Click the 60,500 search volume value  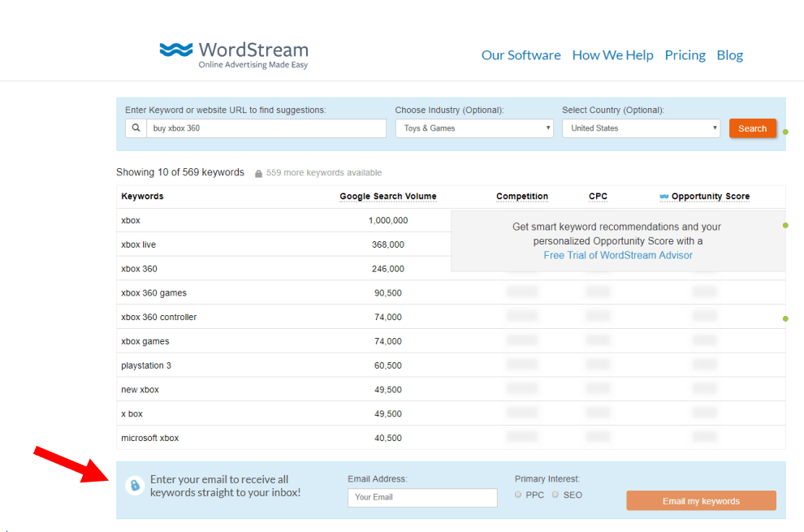click(388, 365)
